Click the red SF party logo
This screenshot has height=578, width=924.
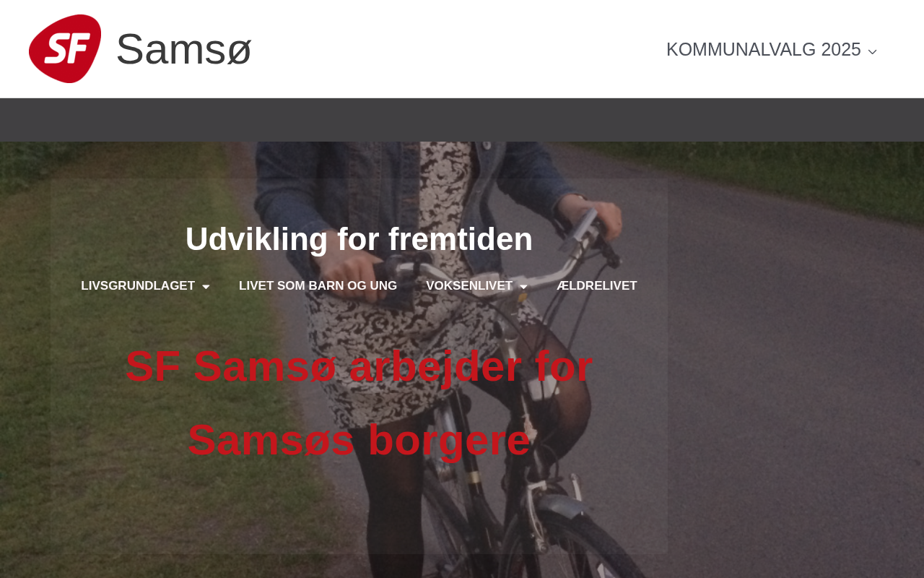[65, 48]
